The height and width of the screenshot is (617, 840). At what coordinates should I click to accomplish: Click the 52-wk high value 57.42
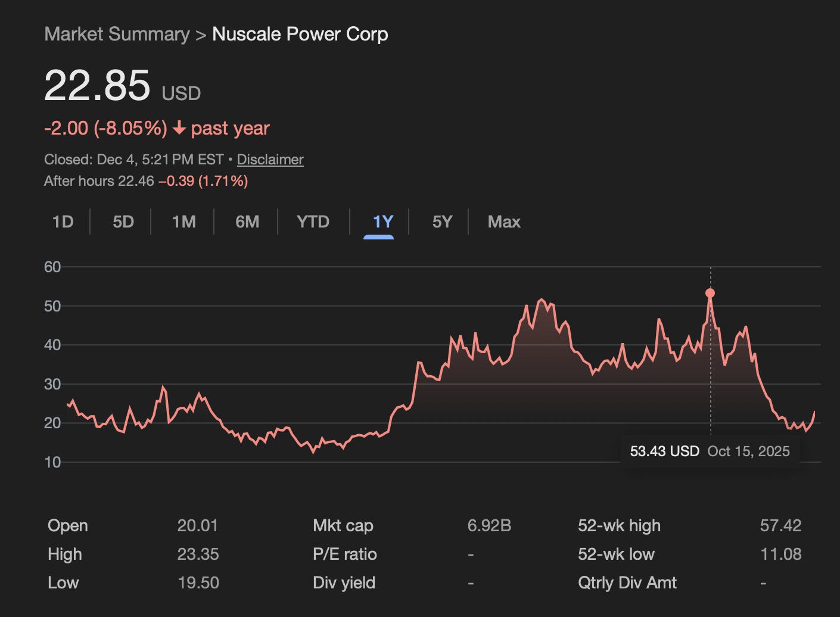[x=780, y=526]
